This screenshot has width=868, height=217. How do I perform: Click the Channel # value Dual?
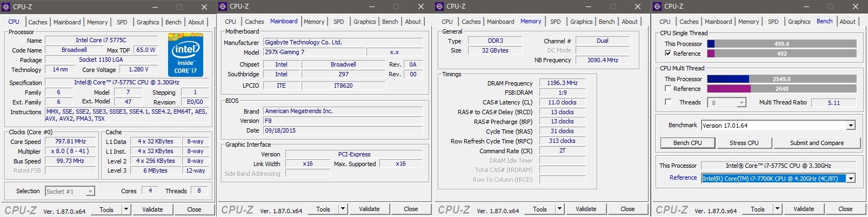603,41
